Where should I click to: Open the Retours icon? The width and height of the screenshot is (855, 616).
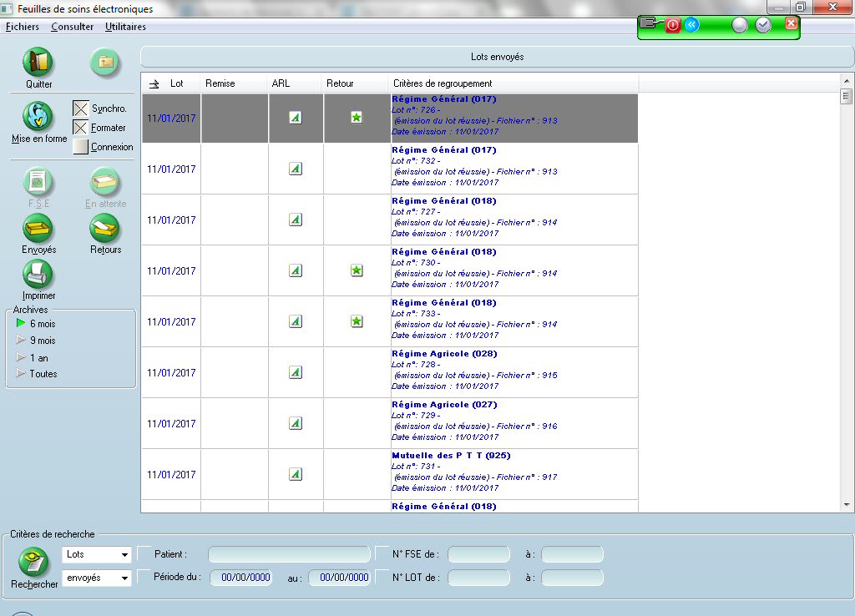pos(105,228)
